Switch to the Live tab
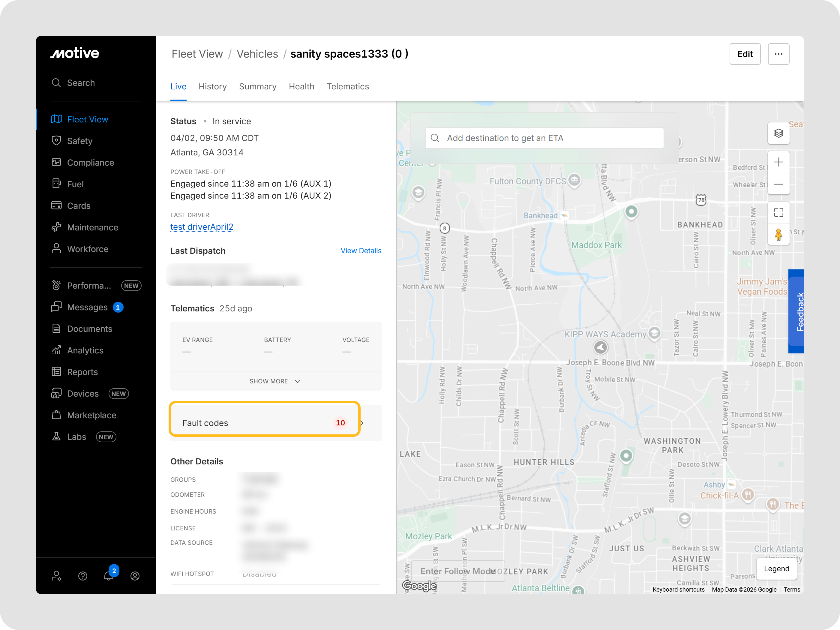This screenshot has width=840, height=630. pos(178,87)
